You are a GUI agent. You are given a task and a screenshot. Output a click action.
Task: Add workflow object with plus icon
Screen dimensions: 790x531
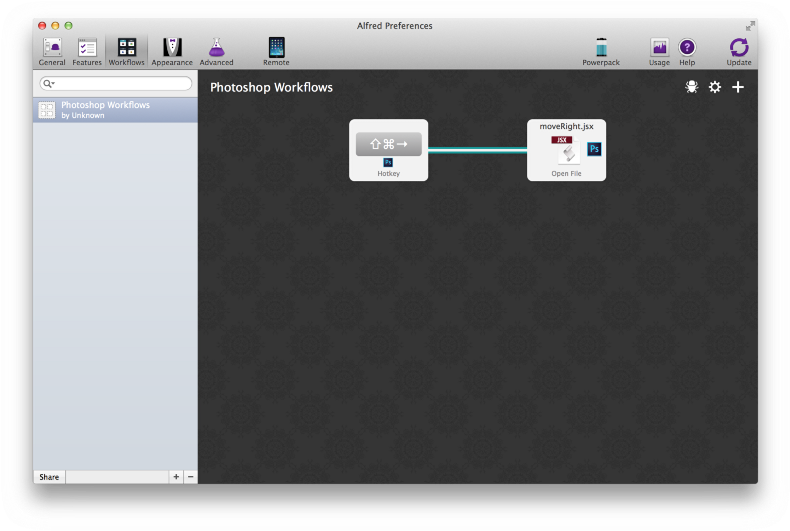738,87
